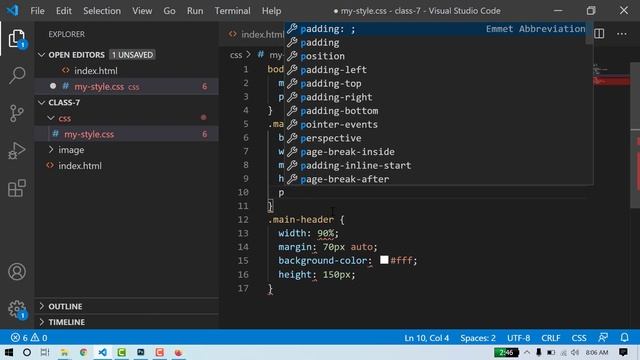640x360 pixels.
Task: Open File Explorer from the taskbar
Action: [64, 352]
